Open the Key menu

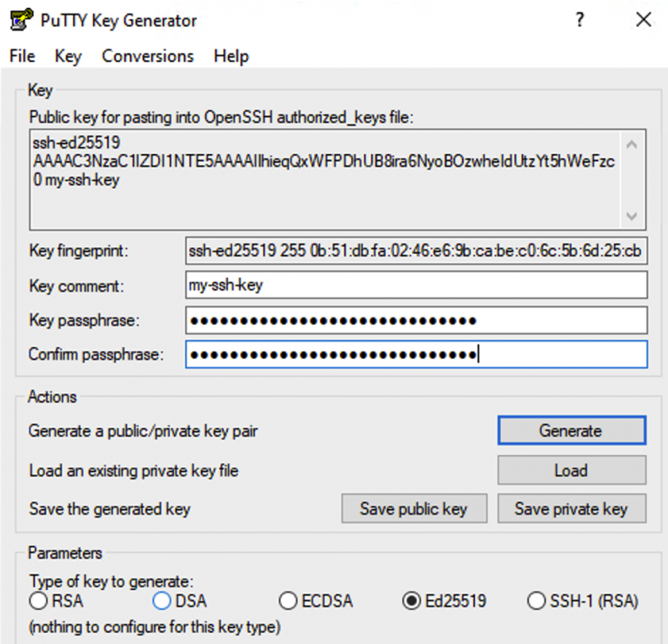tap(68, 57)
